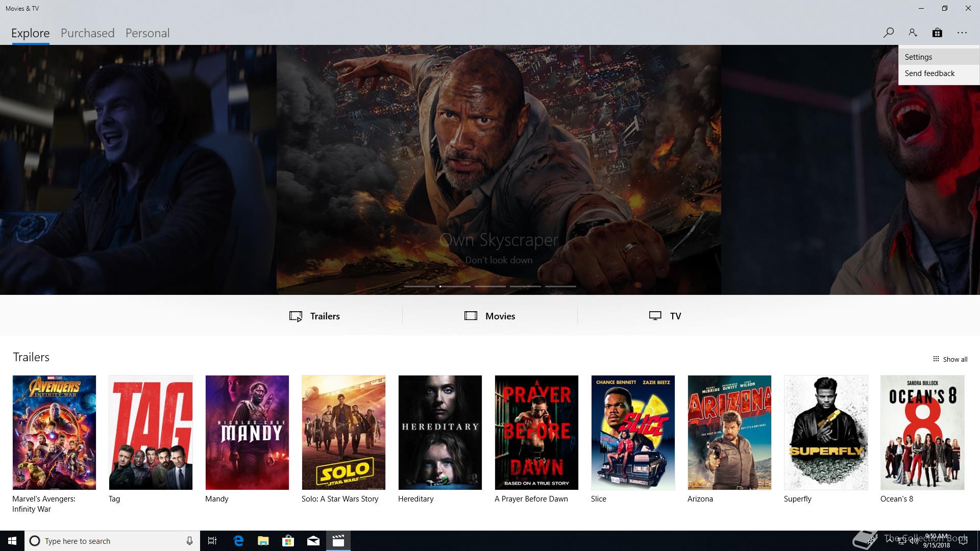Launch Microsoft Edge from the taskbar
This screenshot has width=980, height=551.
point(238,541)
